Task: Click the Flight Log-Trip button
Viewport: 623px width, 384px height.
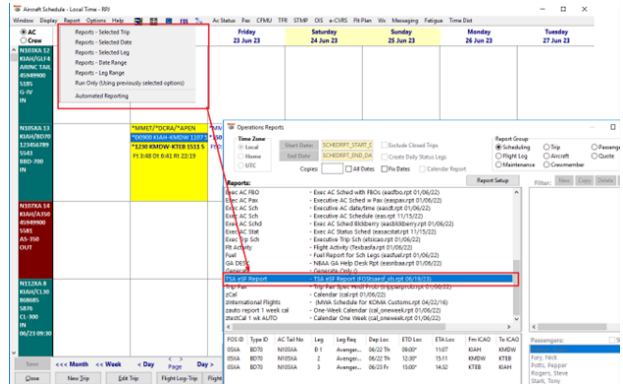Action: click(x=179, y=378)
